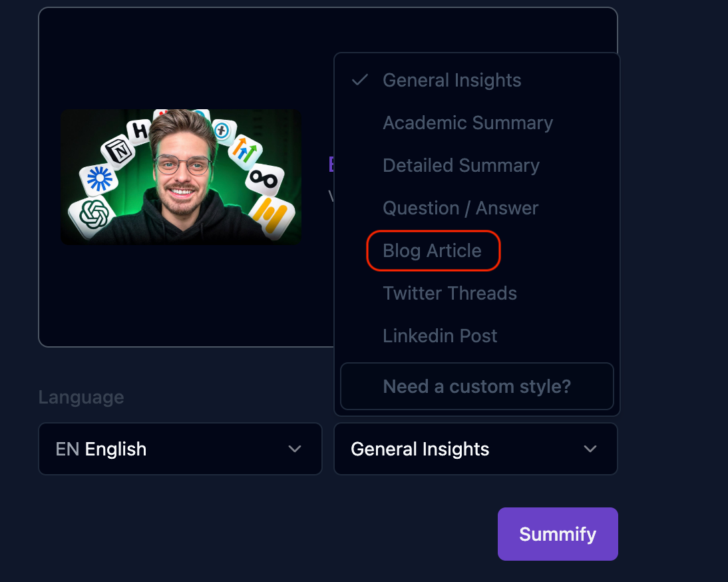The image size is (728, 582).
Task: Choose Academic Summary style option
Action: (468, 123)
